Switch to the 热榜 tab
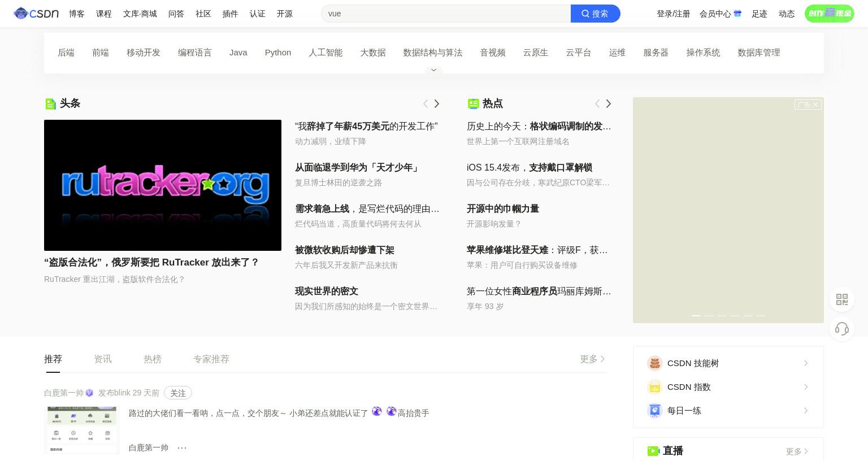Image resolution: width=868 pixels, height=461 pixels. pyautogui.click(x=153, y=359)
